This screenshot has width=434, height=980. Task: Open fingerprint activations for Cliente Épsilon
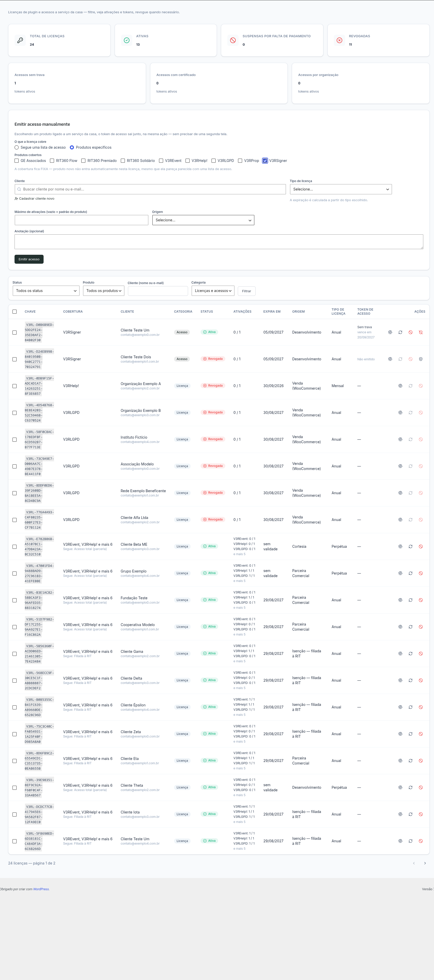coord(400,707)
